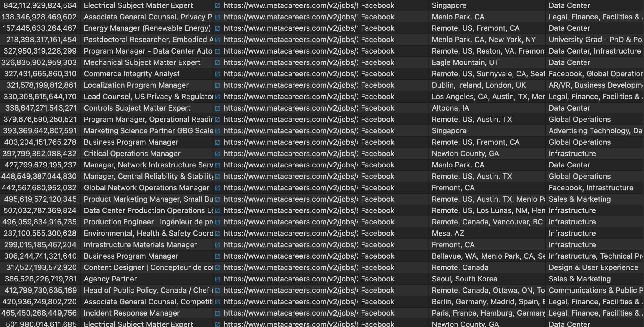644x327 pixels.
Task: Open link icon for Electrical Subject Matter Expert Singapore
Action: 217,5
